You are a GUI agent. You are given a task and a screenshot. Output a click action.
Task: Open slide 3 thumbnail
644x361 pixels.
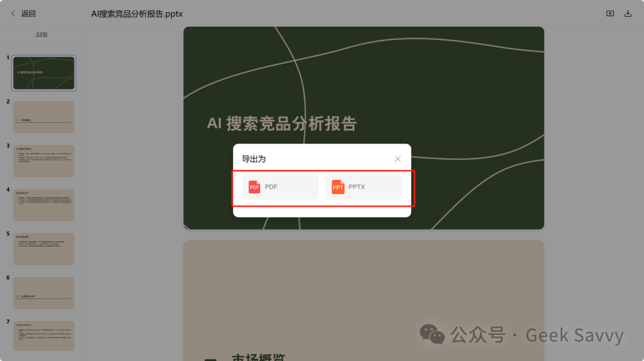[x=44, y=161]
